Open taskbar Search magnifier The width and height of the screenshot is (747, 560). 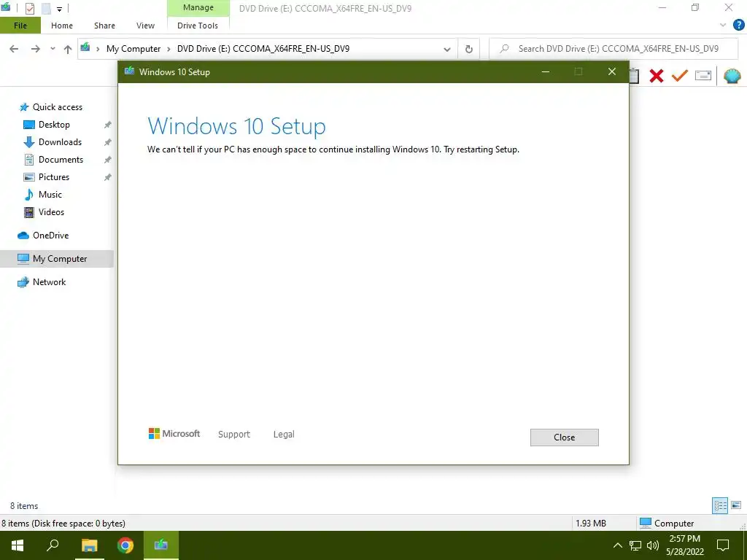(53, 545)
